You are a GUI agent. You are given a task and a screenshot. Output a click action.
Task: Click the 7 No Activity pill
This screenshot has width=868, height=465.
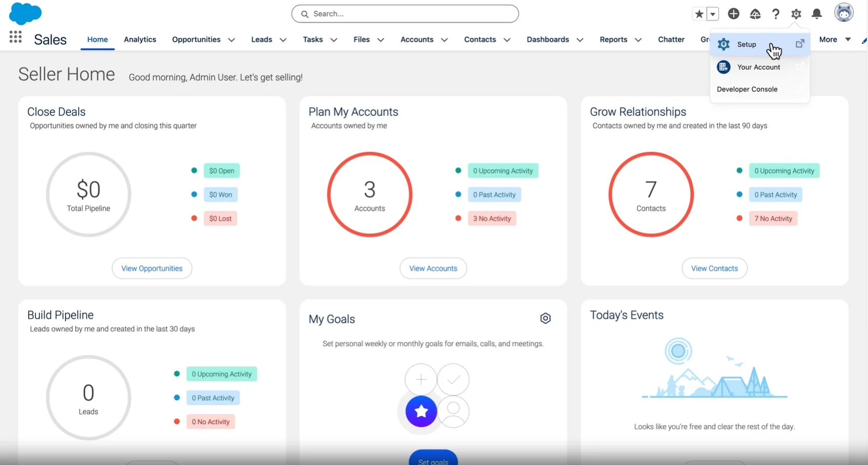pyautogui.click(x=773, y=219)
